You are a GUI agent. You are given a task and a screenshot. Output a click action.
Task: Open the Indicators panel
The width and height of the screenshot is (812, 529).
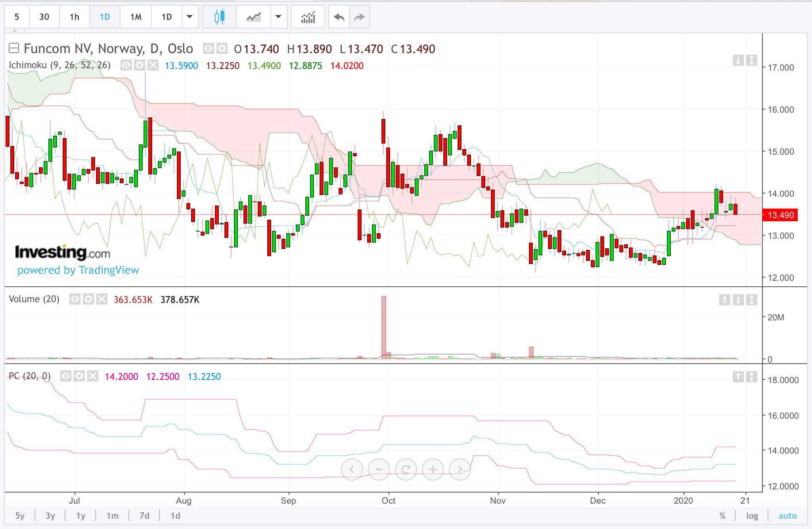click(308, 17)
